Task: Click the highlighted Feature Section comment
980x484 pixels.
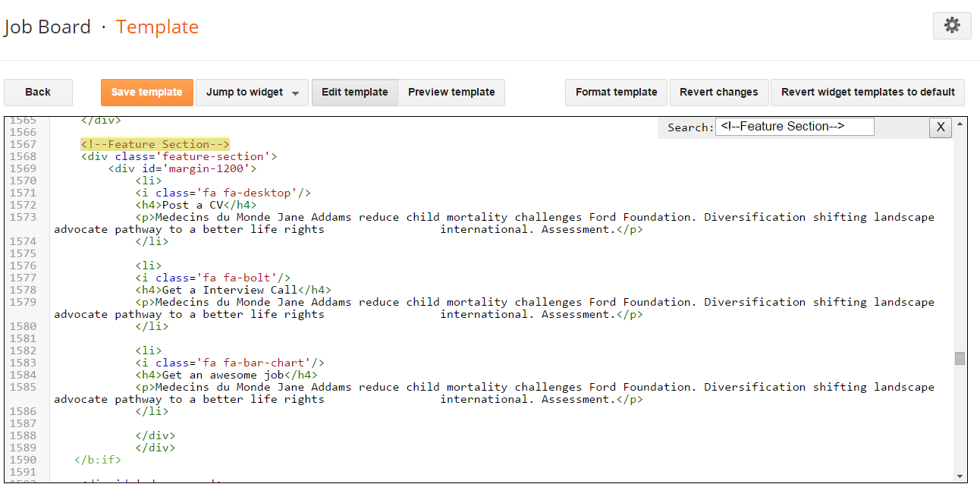Action: pos(155,144)
